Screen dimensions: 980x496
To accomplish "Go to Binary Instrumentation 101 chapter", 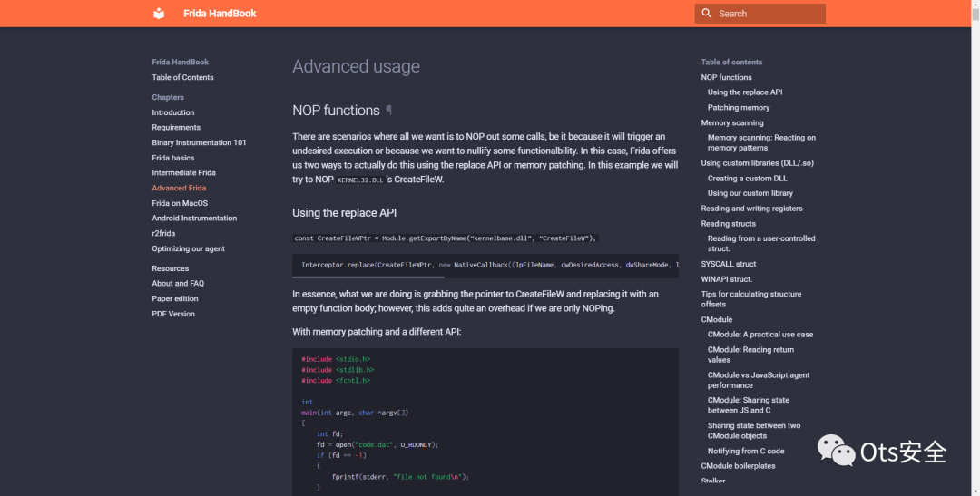I will click(x=199, y=142).
